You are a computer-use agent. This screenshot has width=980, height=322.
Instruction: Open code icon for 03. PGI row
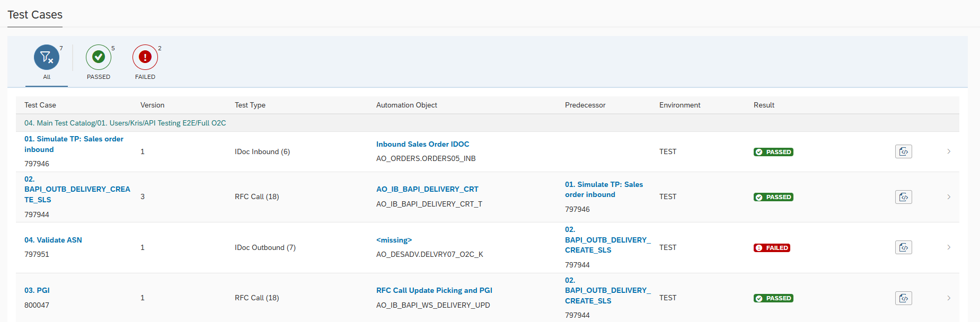coord(903,298)
